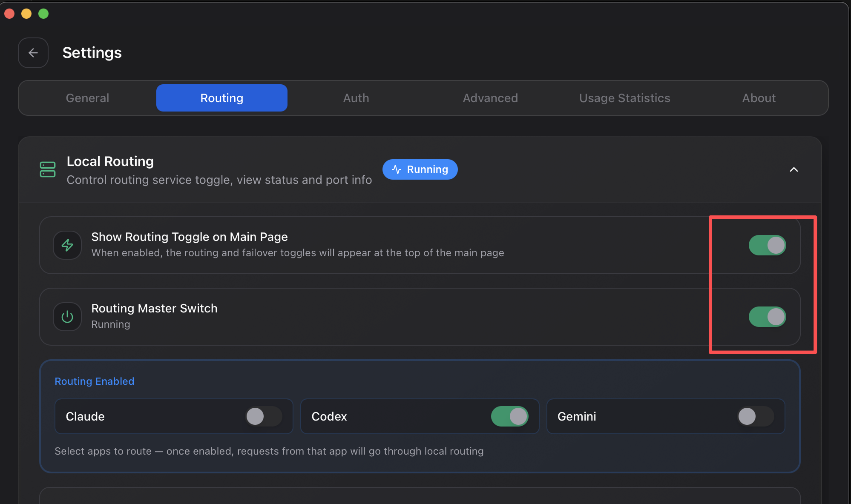Open the About tab
This screenshot has height=504, width=851.
[759, 98]
